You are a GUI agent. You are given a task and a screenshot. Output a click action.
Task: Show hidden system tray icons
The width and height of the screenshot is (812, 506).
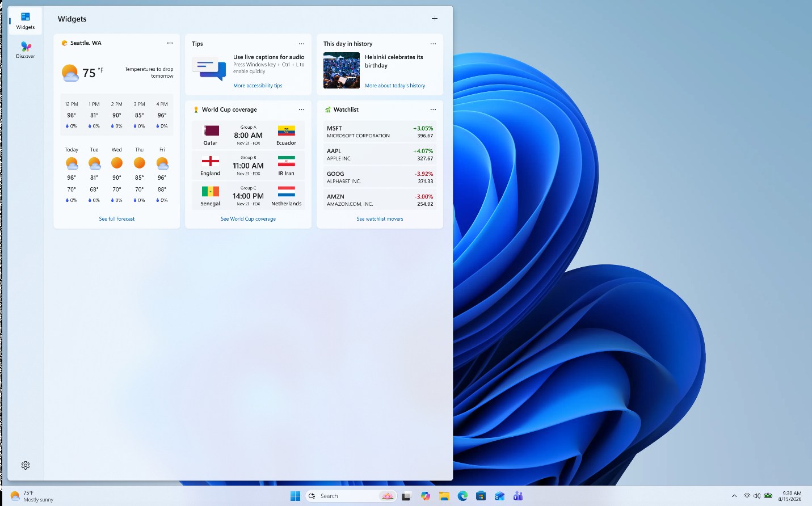(734, 496)
